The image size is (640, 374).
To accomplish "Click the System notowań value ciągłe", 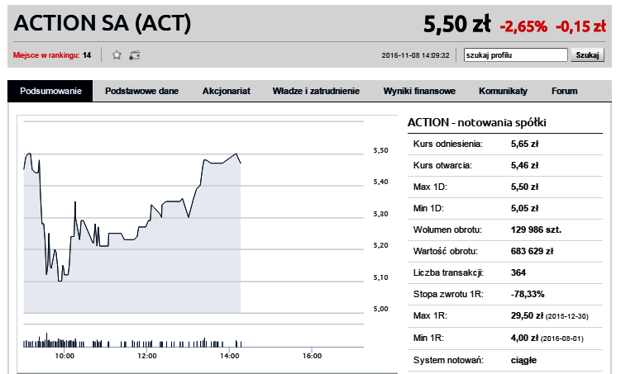I will coord(524,360).
